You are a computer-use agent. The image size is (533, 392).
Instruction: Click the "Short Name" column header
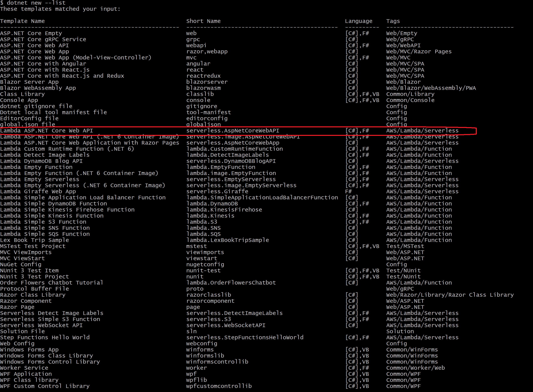pyautogui.click(x=203, y=21)
